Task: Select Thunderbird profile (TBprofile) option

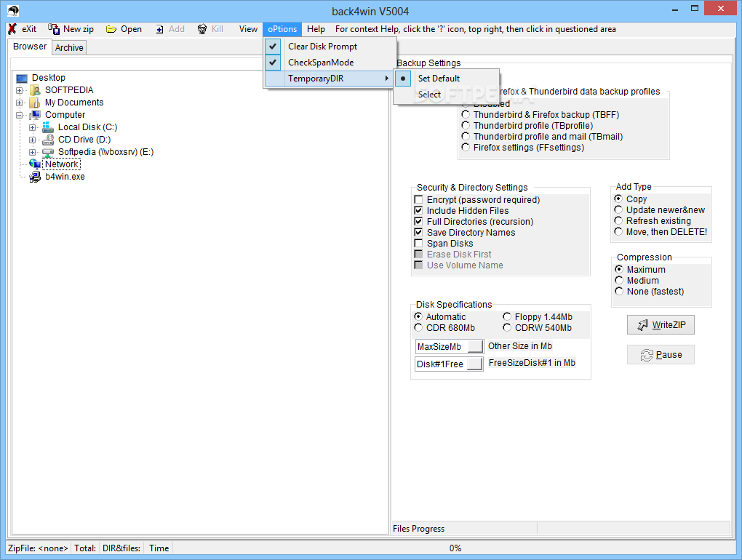Action: click(466, 125)
